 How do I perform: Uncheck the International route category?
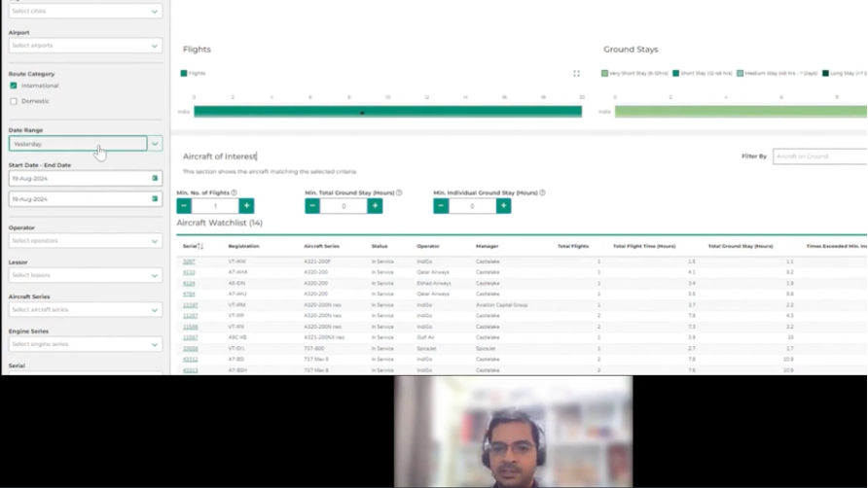[14, 86]
